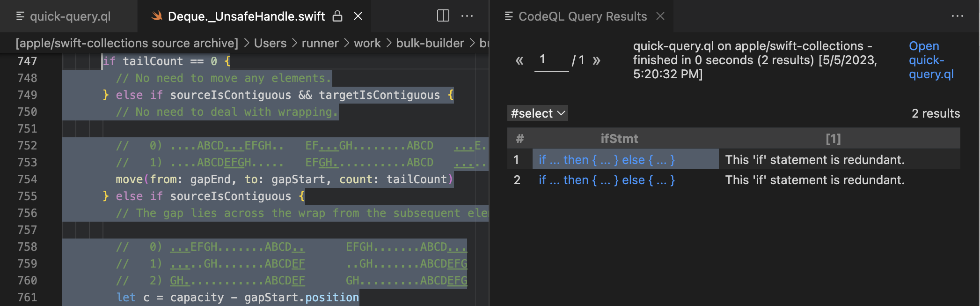Select the CodeQL Query Results tab

582,16
